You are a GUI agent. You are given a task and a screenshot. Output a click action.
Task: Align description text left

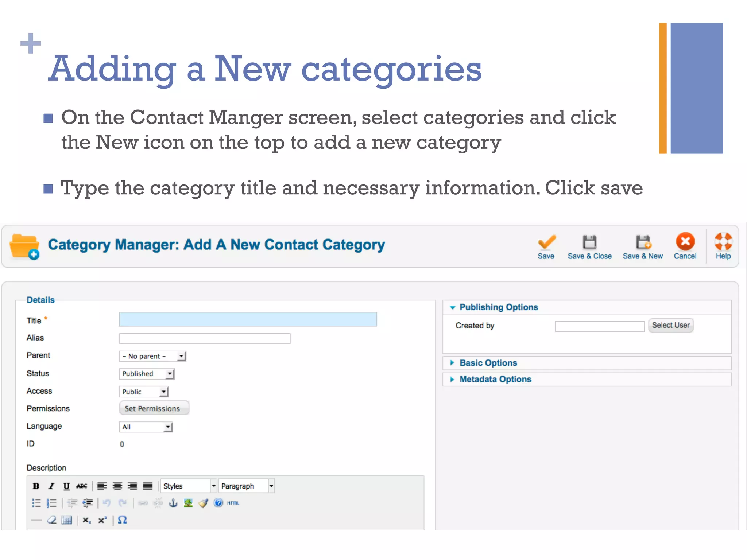coord(102,486)
